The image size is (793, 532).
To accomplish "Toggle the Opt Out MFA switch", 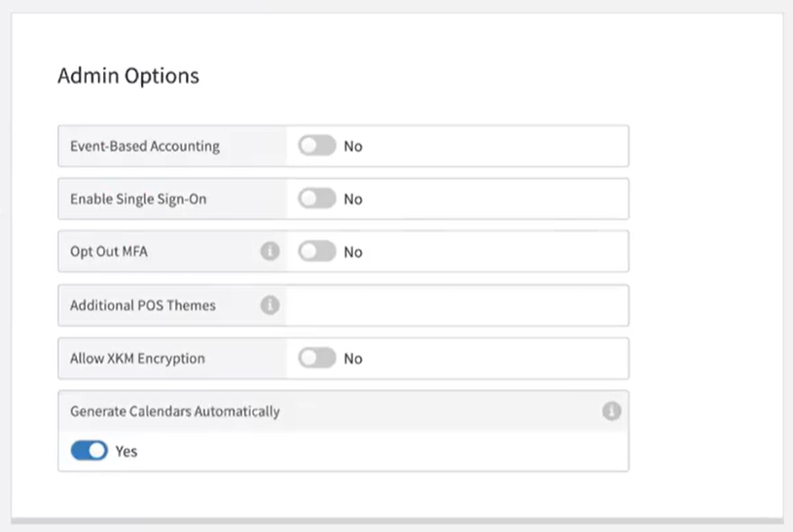I will (x=317, y=252).
